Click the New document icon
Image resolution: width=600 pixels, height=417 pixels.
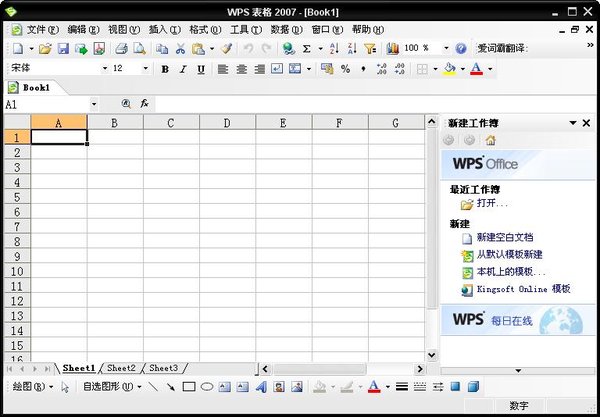(x=18, y=49)
